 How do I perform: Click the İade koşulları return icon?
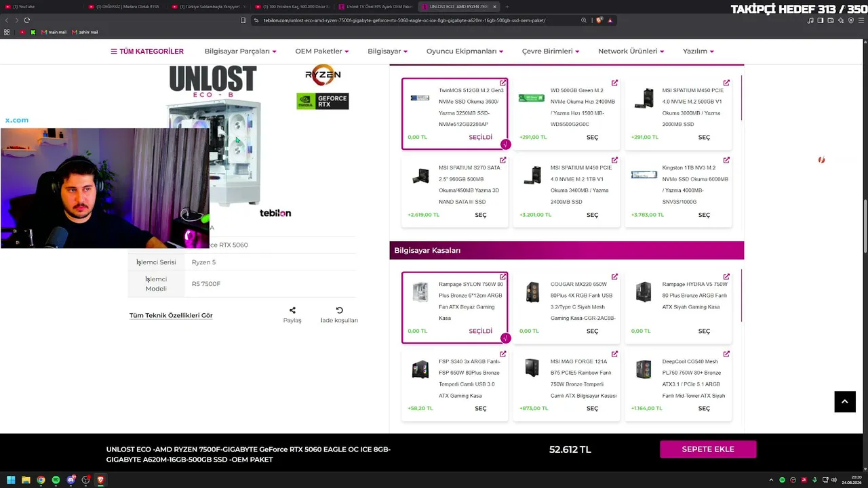(x=339, y=310)
